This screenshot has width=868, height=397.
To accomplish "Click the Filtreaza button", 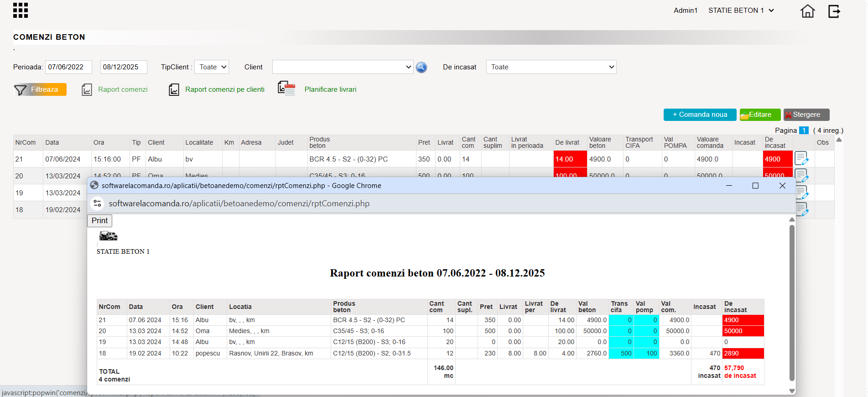I will 40,89.
